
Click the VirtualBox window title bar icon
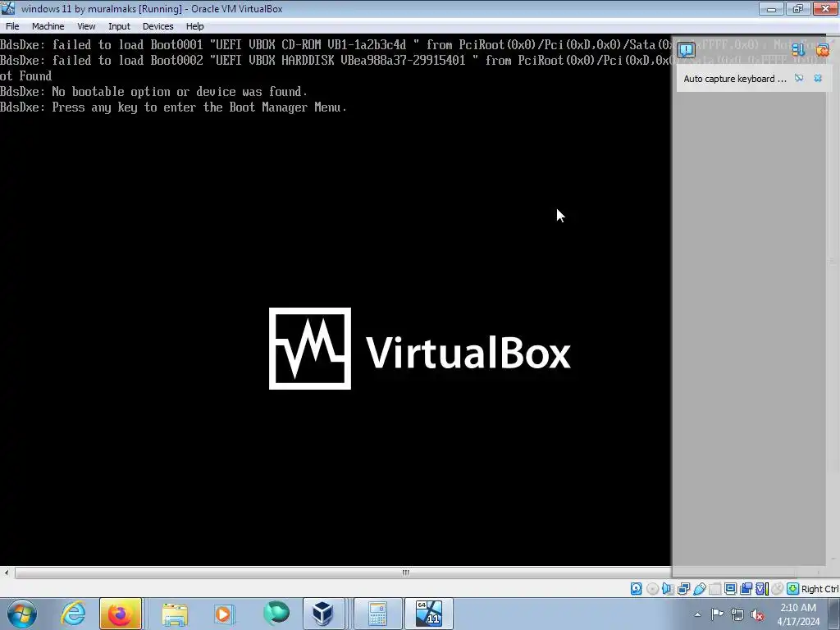click(x=8, y=8)
